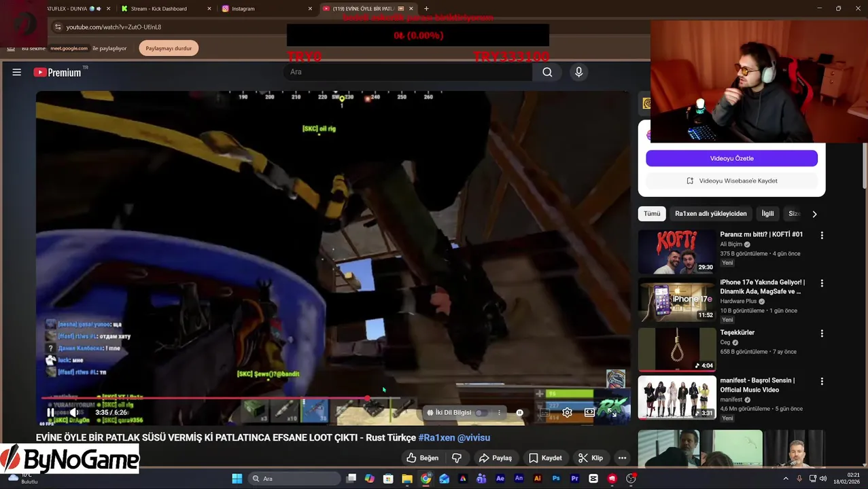Open manifest 'Başrol Sensin' video thumbnail
868x489 pixels.
coord(677,398)
